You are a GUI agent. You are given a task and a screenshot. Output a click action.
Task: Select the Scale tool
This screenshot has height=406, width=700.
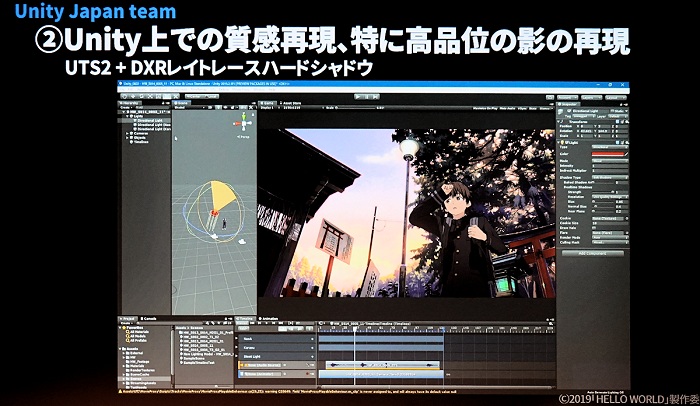(x=150, y=96)
